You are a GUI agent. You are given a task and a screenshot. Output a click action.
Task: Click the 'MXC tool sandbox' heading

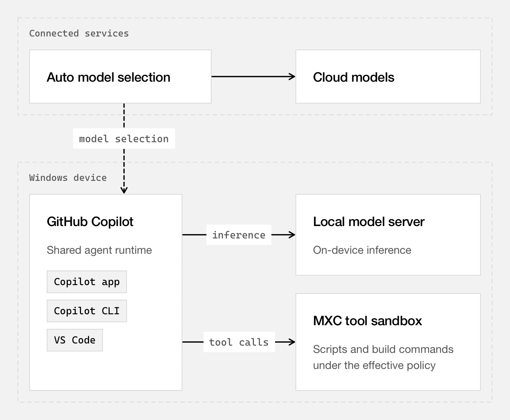[x=368, y=321]
